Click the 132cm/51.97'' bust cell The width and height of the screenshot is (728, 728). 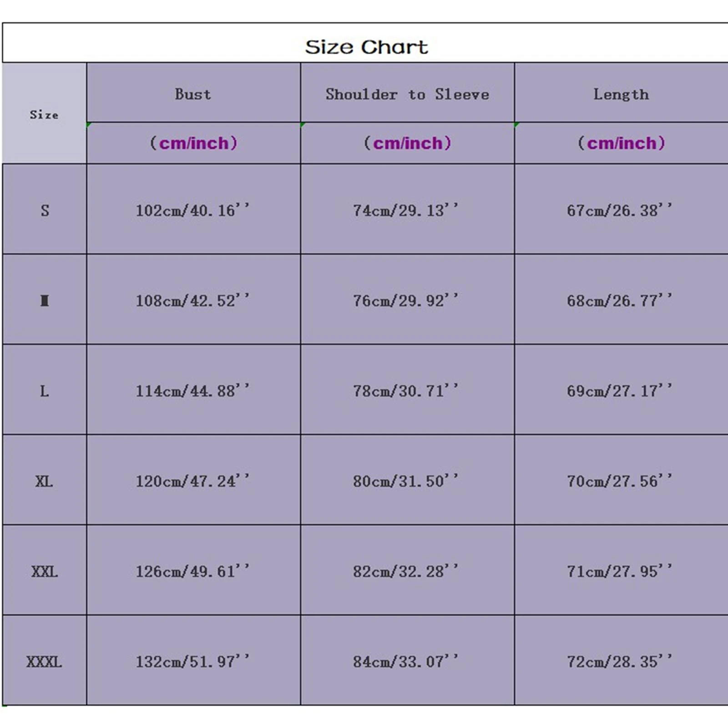(192, 662)
